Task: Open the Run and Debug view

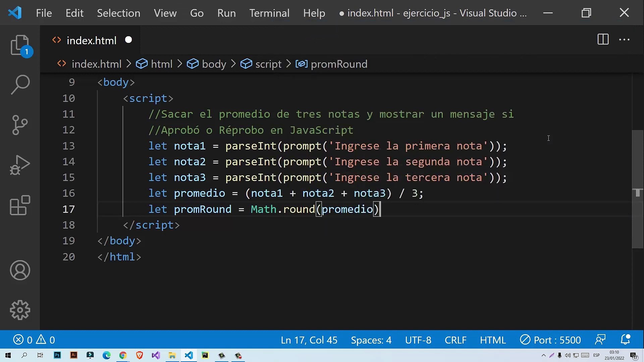Action: point(20,165)
